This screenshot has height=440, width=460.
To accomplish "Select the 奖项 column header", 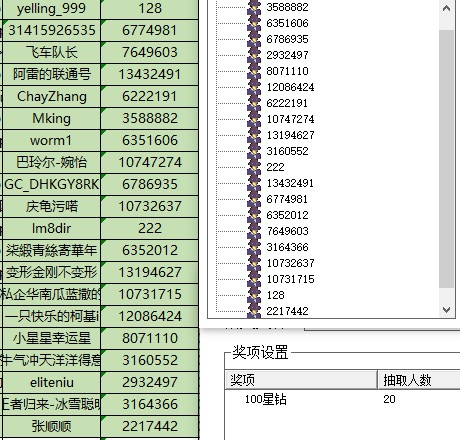I will (301, 380).
